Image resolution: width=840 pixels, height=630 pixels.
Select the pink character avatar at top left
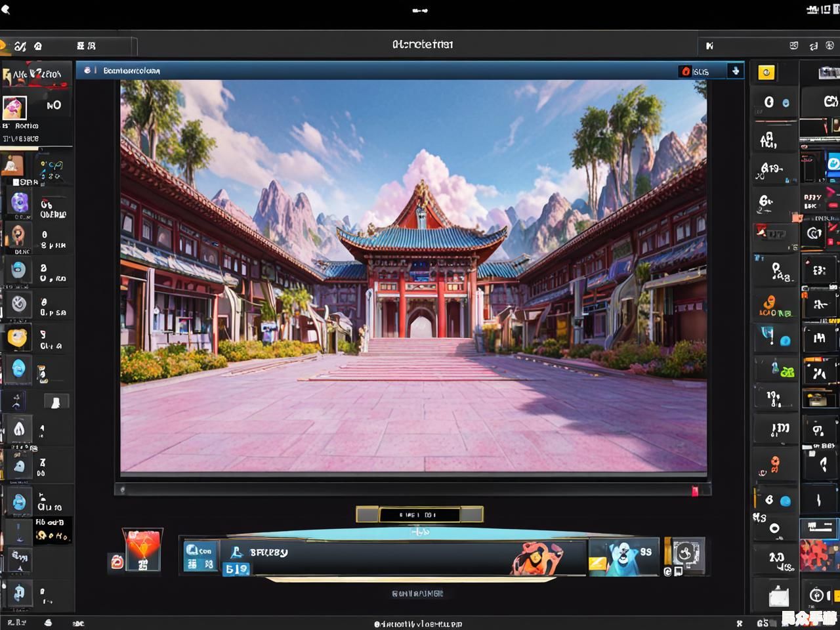(x=14, y=107)
